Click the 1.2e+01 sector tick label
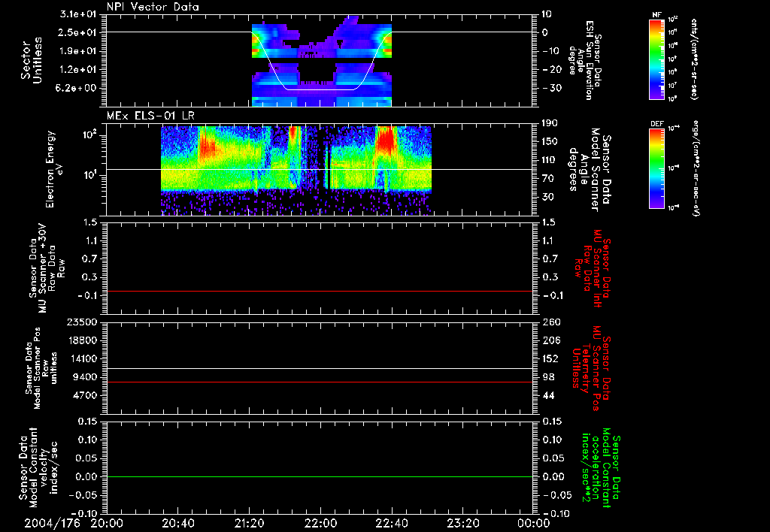 (x=80, y=70)
